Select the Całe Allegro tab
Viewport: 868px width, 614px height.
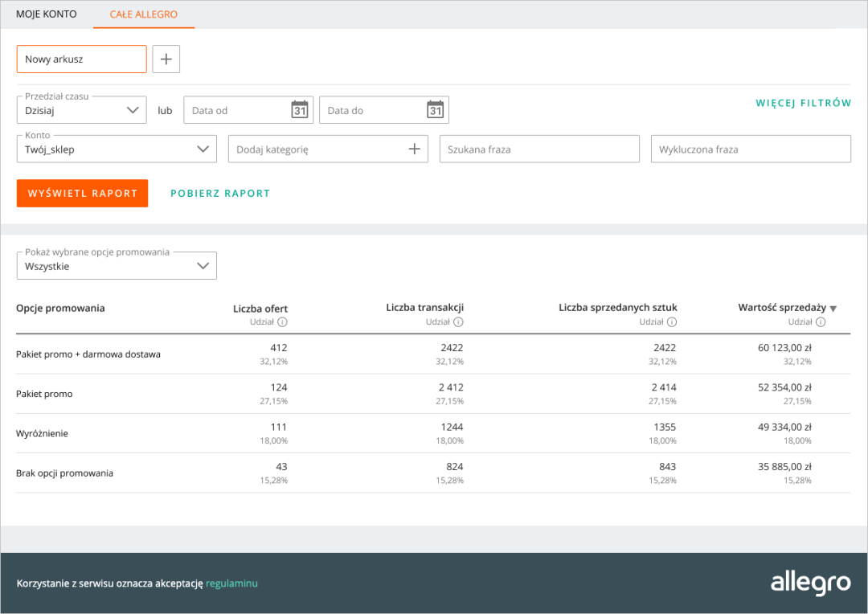pos(144,14)
